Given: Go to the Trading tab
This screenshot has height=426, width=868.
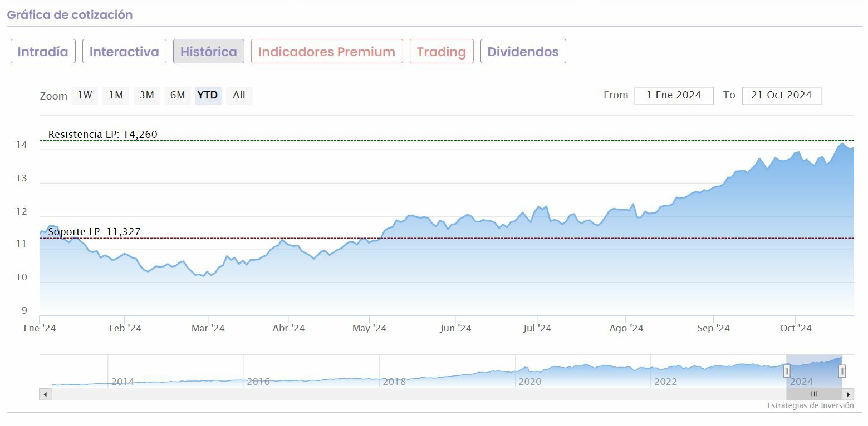Looking at the screenshot, I should pyautogui.click(x=442, y=52).
